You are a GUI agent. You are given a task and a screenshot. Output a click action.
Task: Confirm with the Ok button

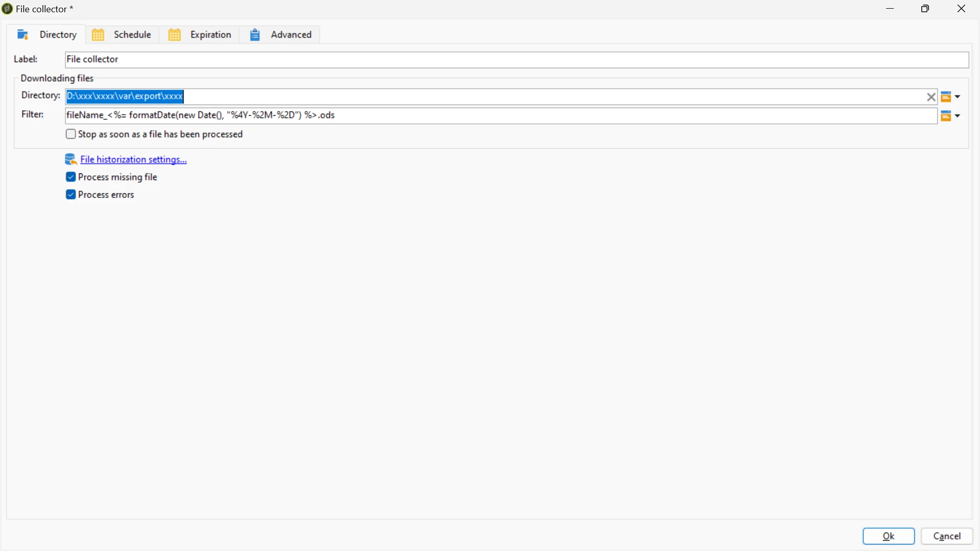pyautogui.click(x=889, y=536)
